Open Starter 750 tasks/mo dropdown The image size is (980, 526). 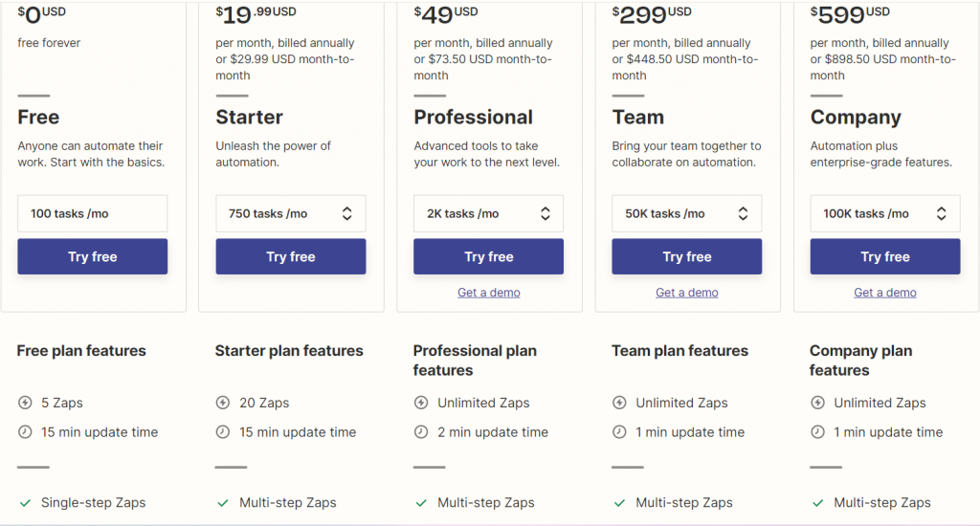tap(290, 213)
